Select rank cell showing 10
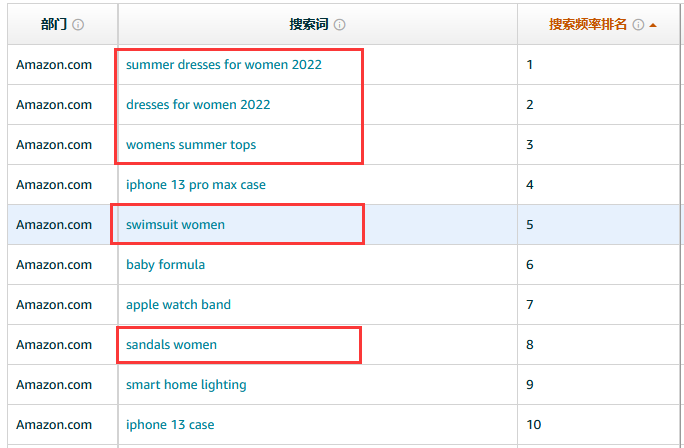The width and height of the screenshot is (684, 448). (598, 425)
